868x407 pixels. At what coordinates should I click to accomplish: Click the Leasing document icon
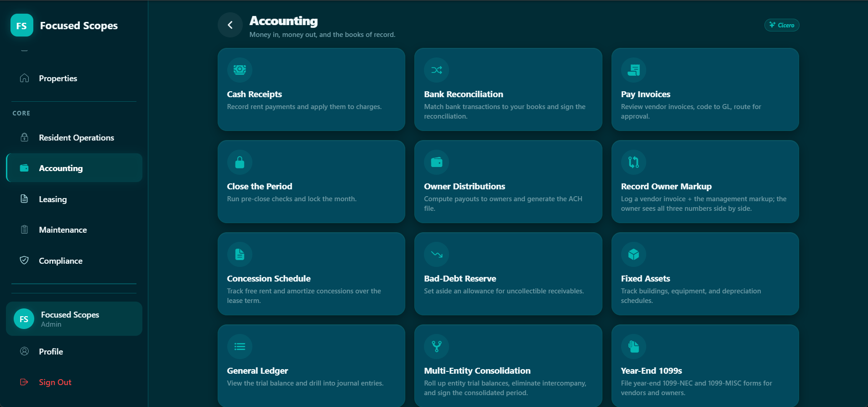pos(25,199)
